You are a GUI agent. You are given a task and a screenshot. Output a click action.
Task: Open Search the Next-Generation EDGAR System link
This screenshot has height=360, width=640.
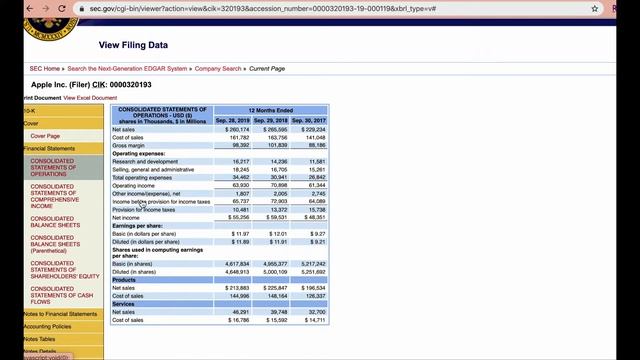pos(127,69)
